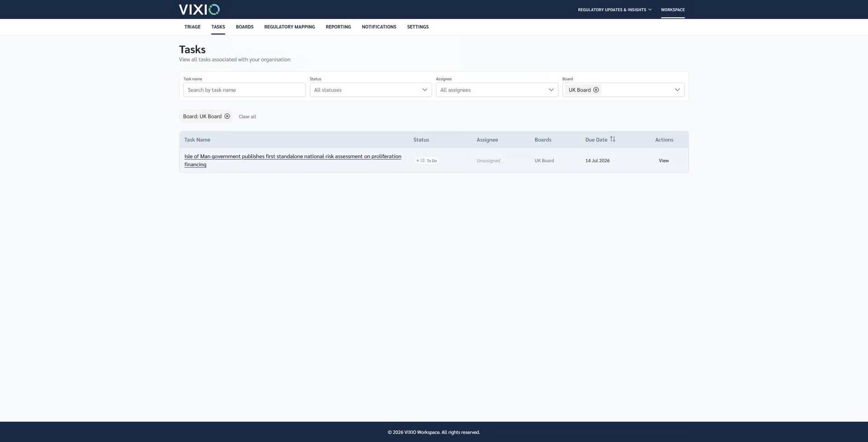Open the Assignee filter dropdown

tap(497, 90)
